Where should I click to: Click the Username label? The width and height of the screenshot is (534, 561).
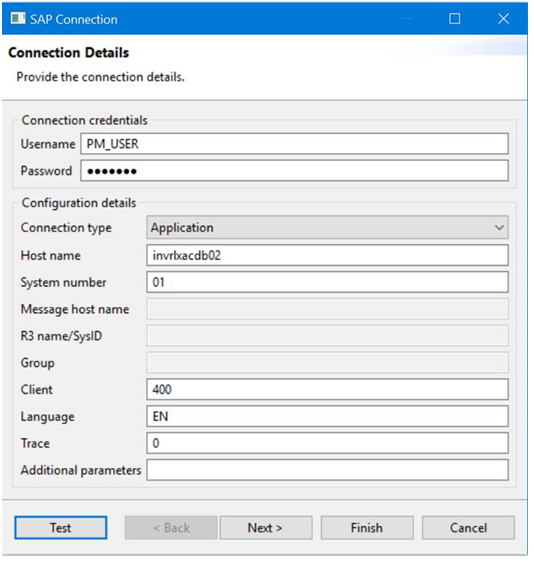(x=48, y=144)
